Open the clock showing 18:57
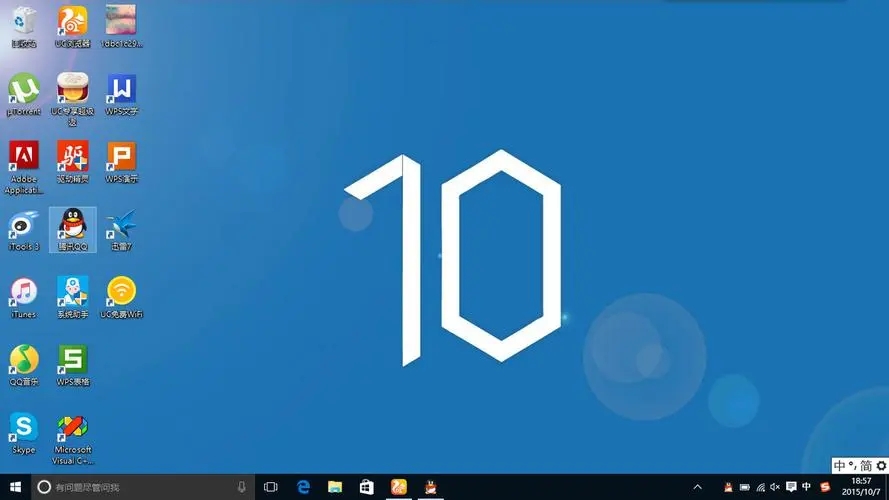The width and height of the screenshot is (889, 500). pos(860,487)
